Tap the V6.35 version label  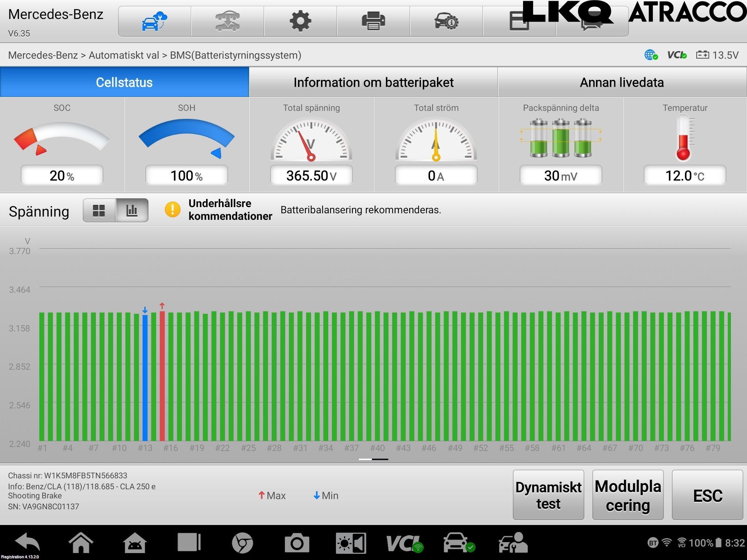[19, 34]
